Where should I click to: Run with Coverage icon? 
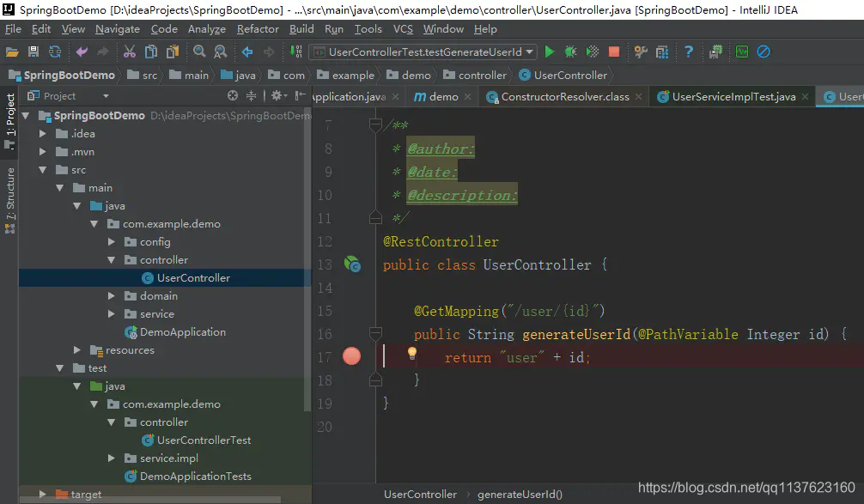(593, 52)
